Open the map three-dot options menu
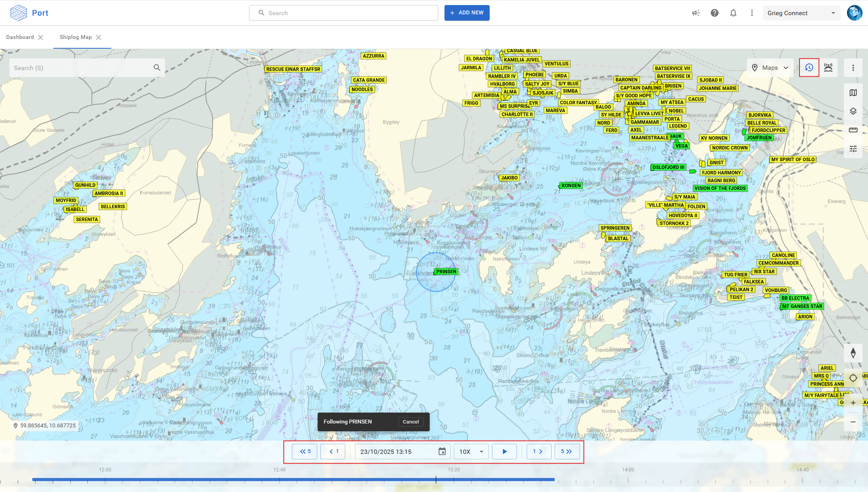The height and width of the screenshot is (492, 868). tap(853, 68)
